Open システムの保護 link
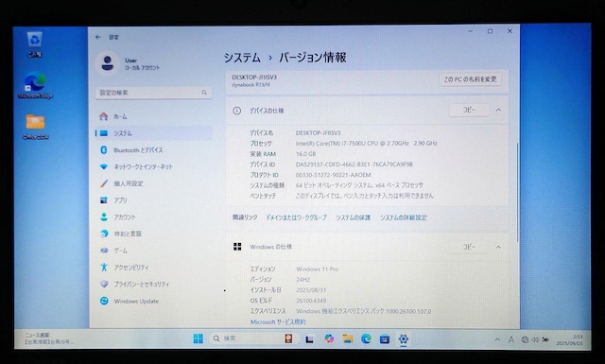Viewport: 605px width, 364px height. coord(353,217)
